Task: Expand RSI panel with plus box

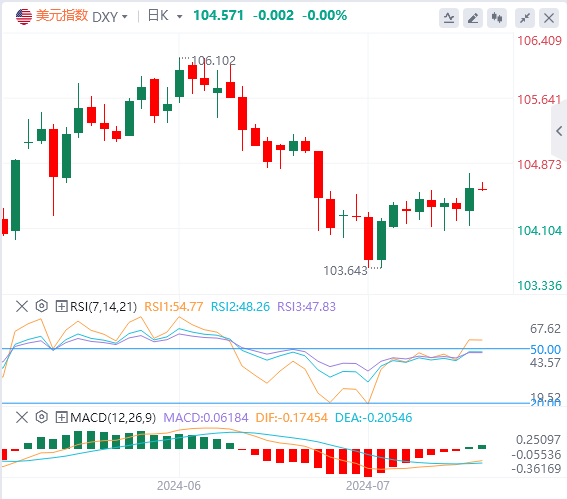Action: pyautogui.click(x=61, y=307)
